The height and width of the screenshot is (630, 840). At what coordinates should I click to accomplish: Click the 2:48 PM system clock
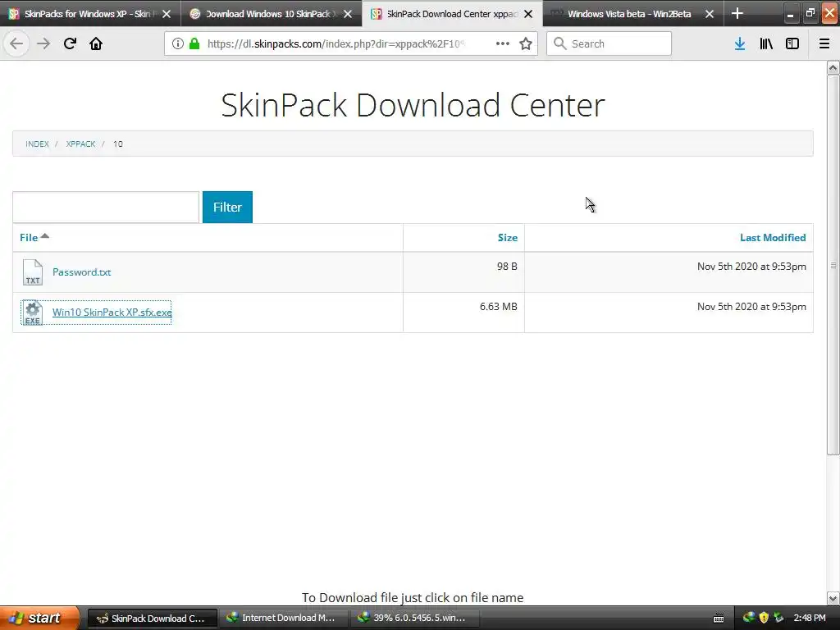click(x=810, y=618)
